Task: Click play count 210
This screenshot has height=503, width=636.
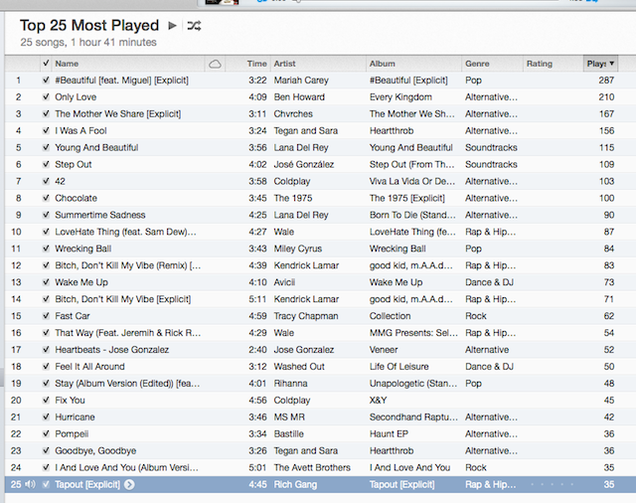Action: [606, 97]
